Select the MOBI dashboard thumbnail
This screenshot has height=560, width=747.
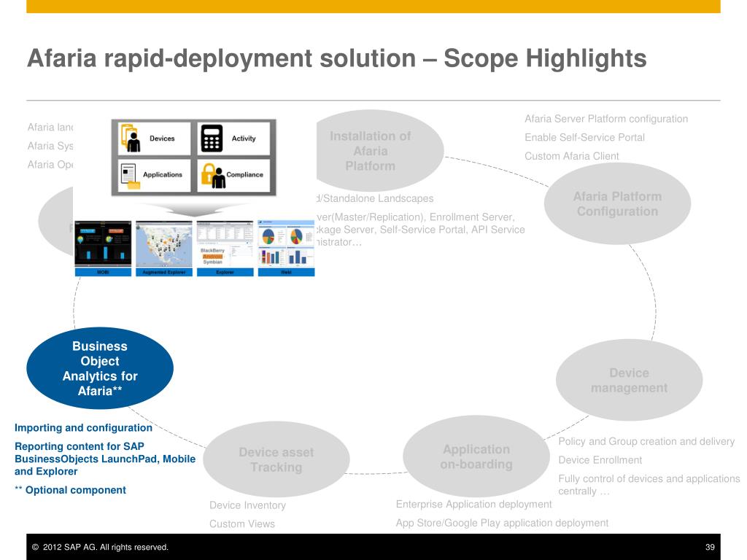click(103, 248)
